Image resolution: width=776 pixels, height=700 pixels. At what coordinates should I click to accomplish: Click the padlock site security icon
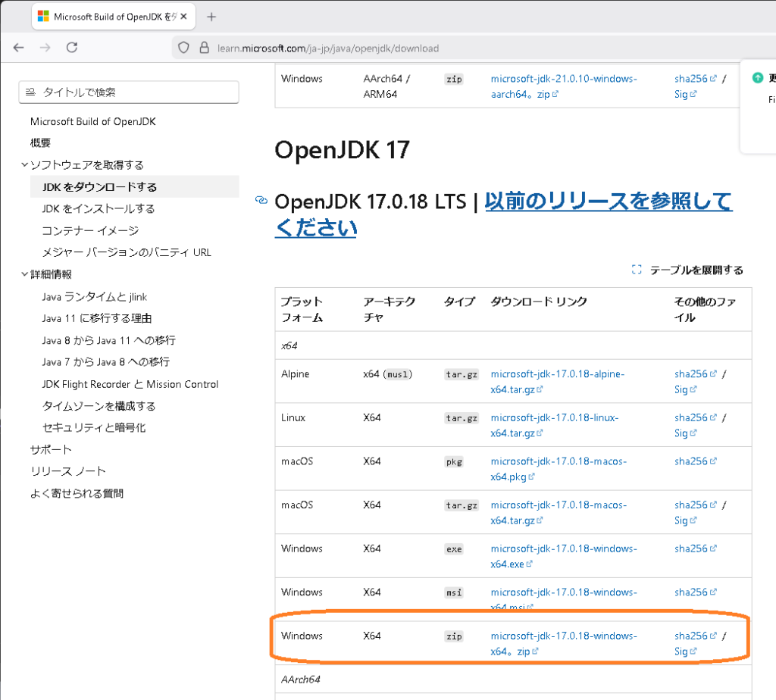pyautogui.click(x=203, y=48)
